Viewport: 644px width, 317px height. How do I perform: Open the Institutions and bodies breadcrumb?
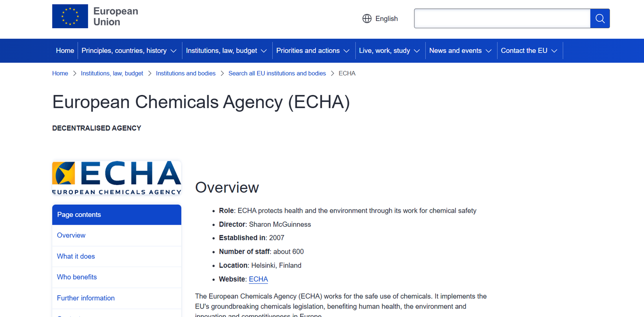(x=186, y=73)
